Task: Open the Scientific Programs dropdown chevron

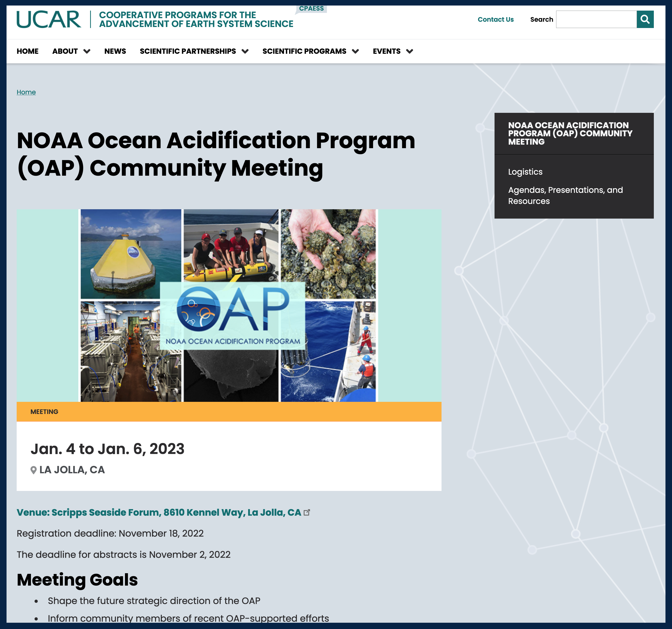Action: 355,51
